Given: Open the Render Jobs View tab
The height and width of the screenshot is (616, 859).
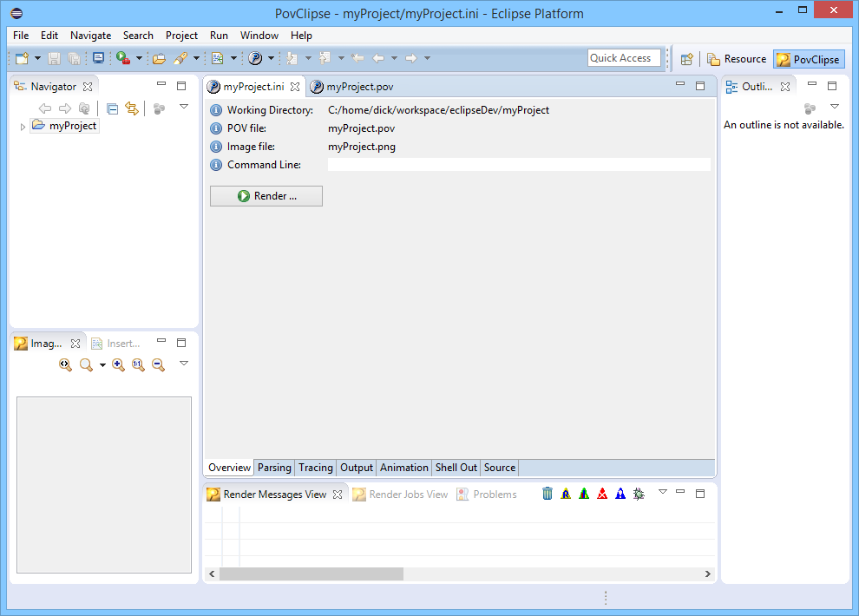Looking at the screenshot, I should pos(401,495).
